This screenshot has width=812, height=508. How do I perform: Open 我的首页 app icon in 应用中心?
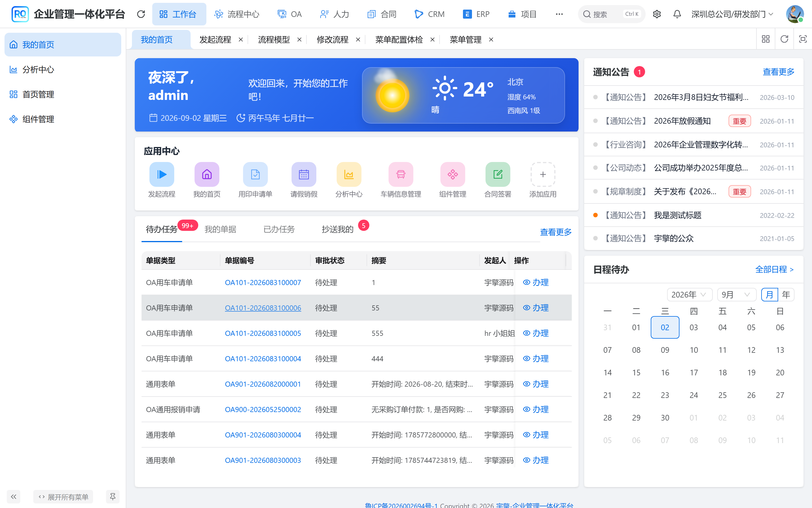coord(207,174)
